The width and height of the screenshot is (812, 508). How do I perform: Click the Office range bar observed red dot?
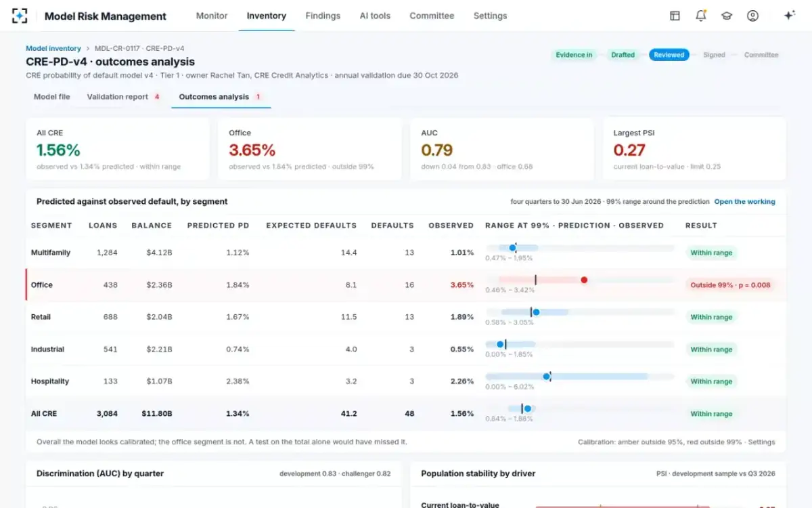pos(584,280)
